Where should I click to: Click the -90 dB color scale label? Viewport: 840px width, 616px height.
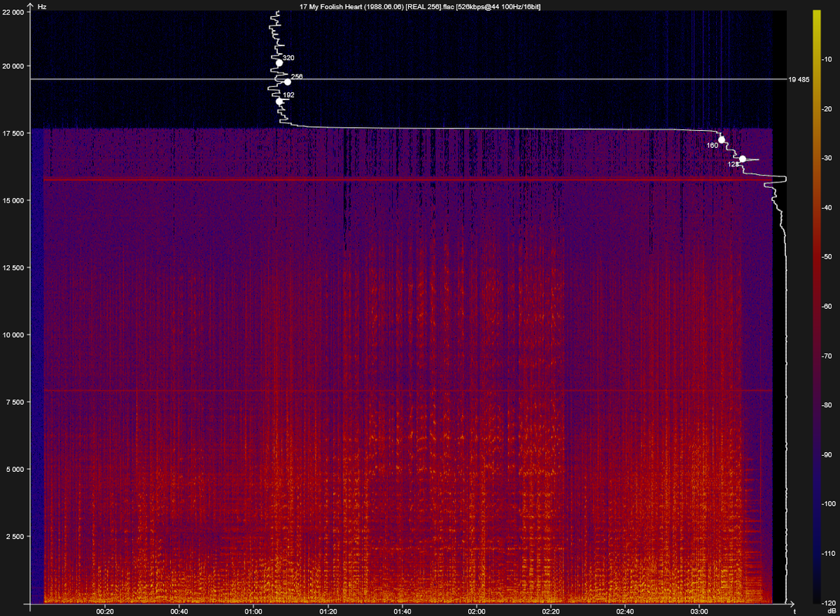click(827, 455)
